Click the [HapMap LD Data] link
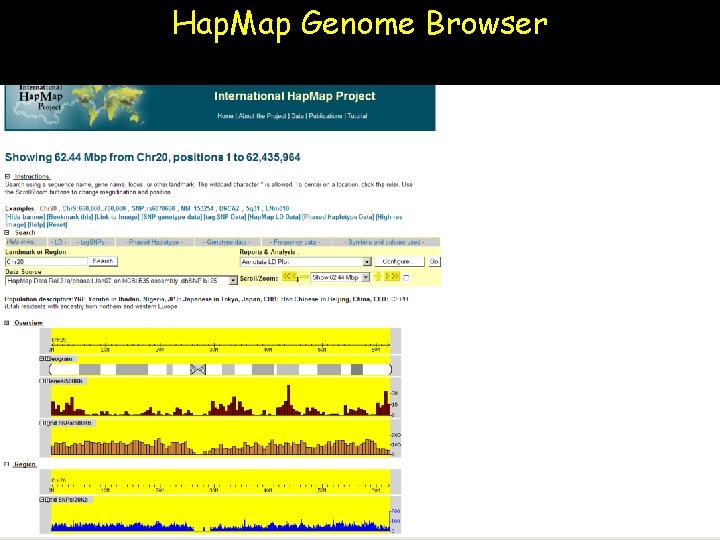The height and width of the screenshot is (540, 720). (274, 217)
